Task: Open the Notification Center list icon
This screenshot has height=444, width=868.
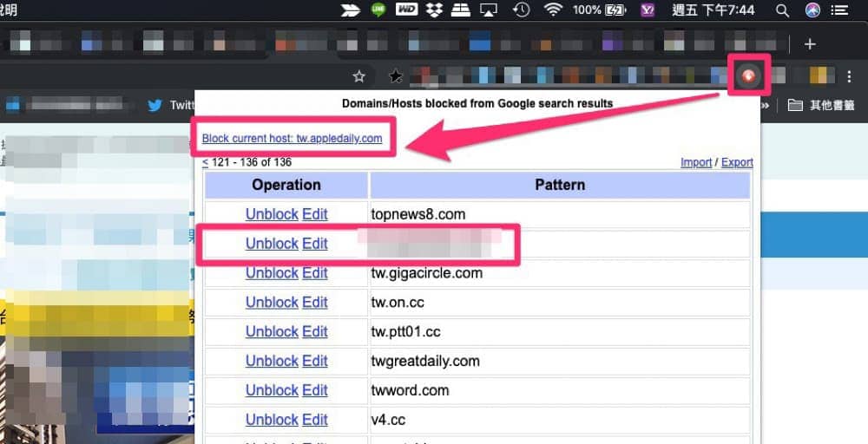Action: click(x=839, y=10)
